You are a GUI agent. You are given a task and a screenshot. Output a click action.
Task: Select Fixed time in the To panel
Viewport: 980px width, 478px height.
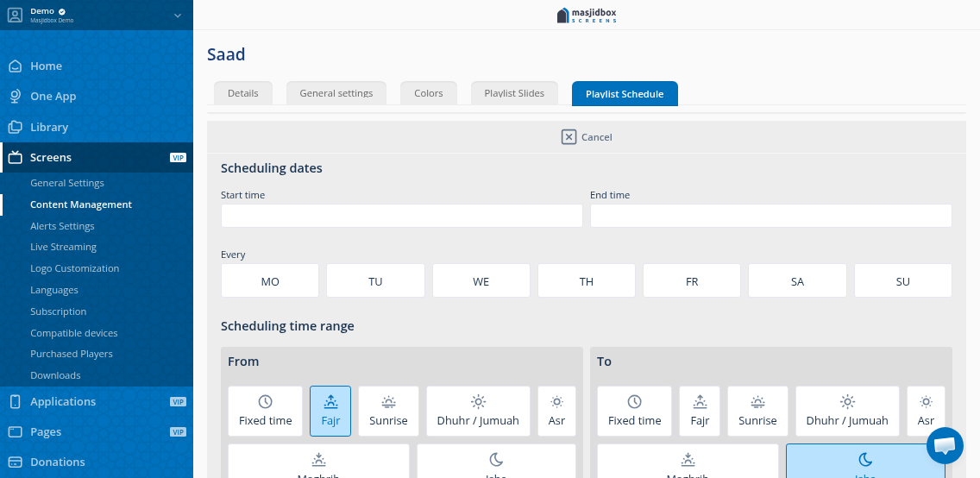pos(634,412)
